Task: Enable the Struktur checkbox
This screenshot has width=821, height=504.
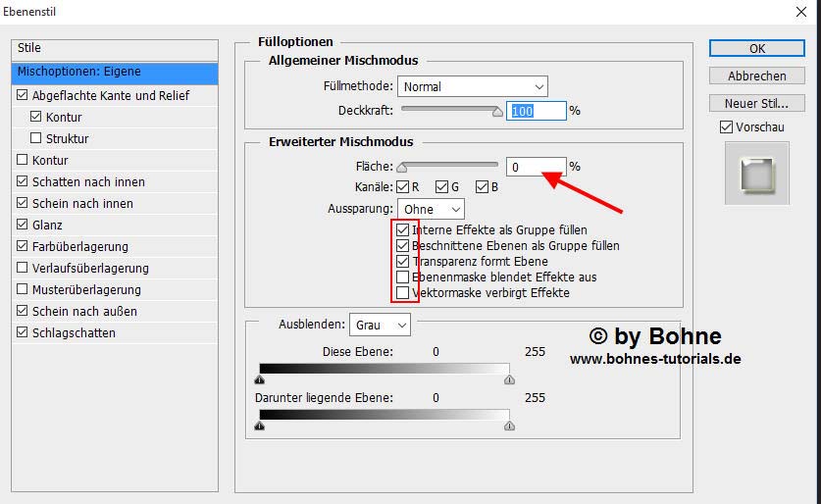Action: click(36, 139)
